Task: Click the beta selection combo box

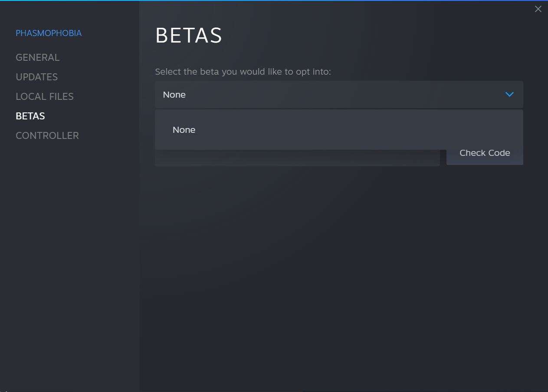Action: pos(330,94)
